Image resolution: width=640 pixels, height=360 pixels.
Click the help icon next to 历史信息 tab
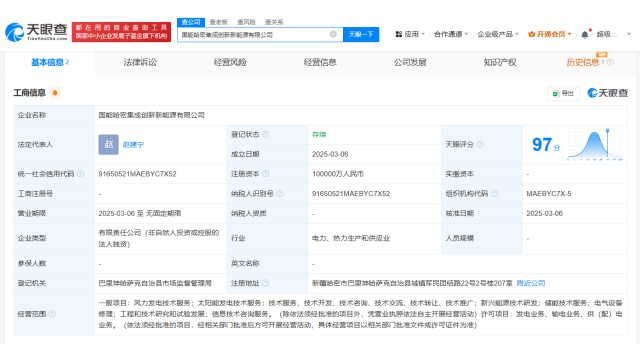pyautogui.click(x=610, y=62)
